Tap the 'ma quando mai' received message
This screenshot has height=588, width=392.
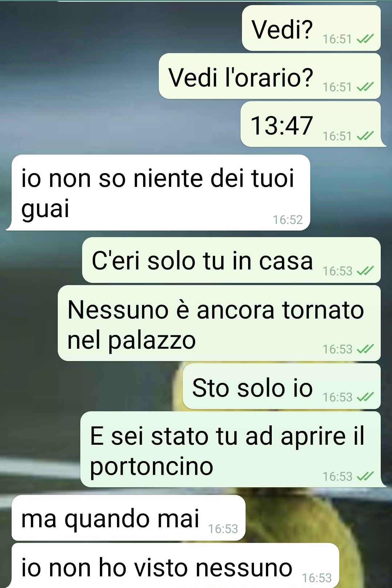pyautogui.click(x=129, y=518)
